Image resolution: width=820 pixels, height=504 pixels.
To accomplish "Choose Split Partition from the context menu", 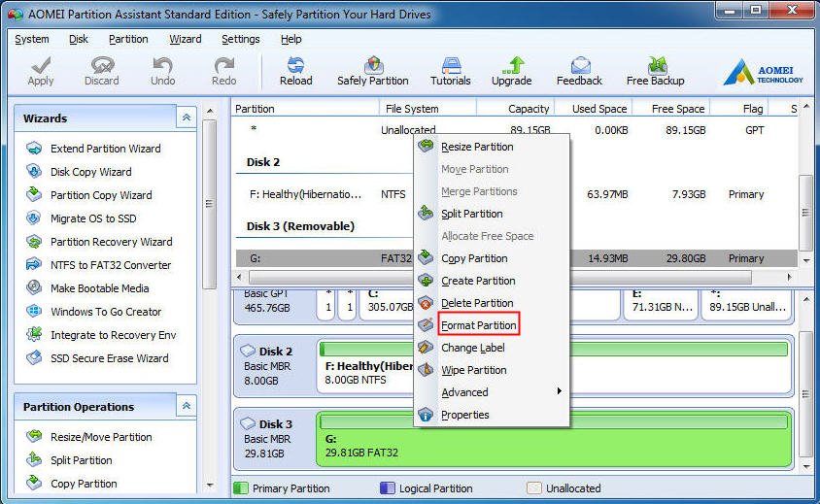I will point(492,214).
